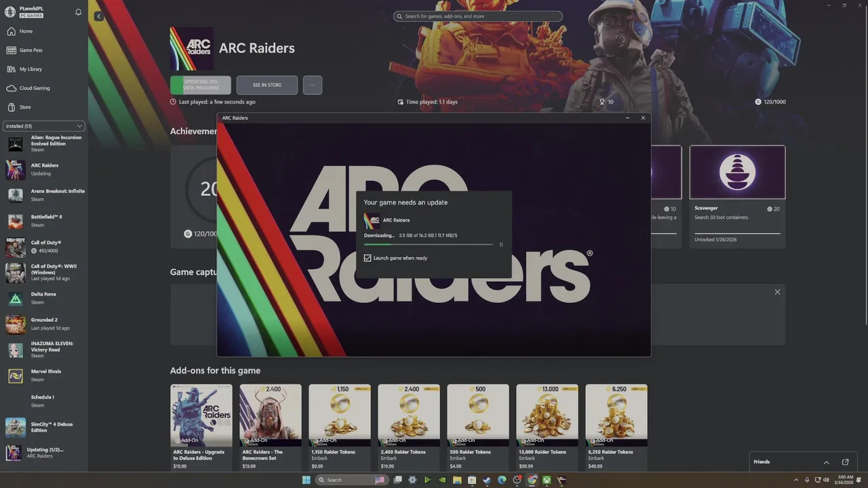This screenshot has height=488, width=868.
Task: Go to Home in the sidebar
Action: tap(43, 31)
